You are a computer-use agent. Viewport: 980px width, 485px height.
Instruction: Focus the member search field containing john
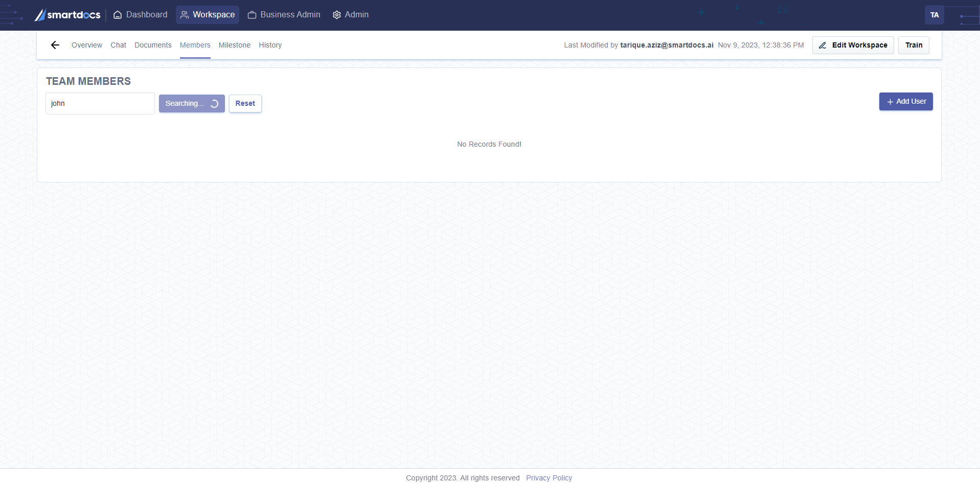point(100,103)
